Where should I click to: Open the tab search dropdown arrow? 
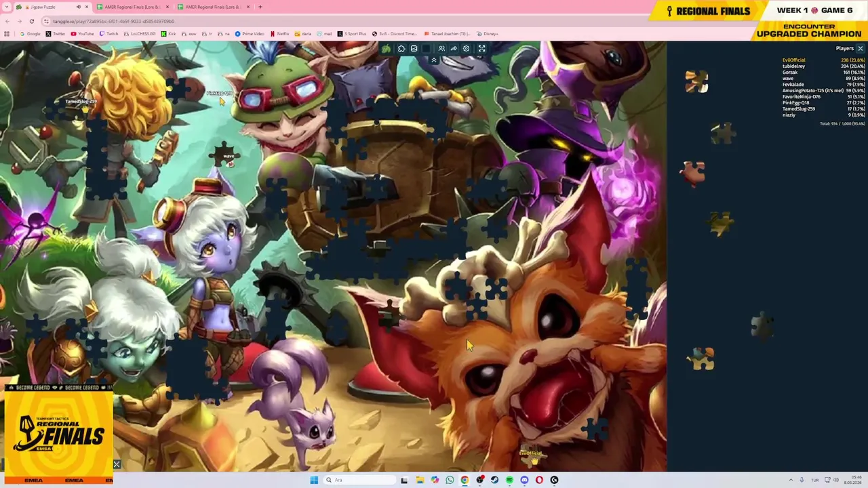click(7, 7)
